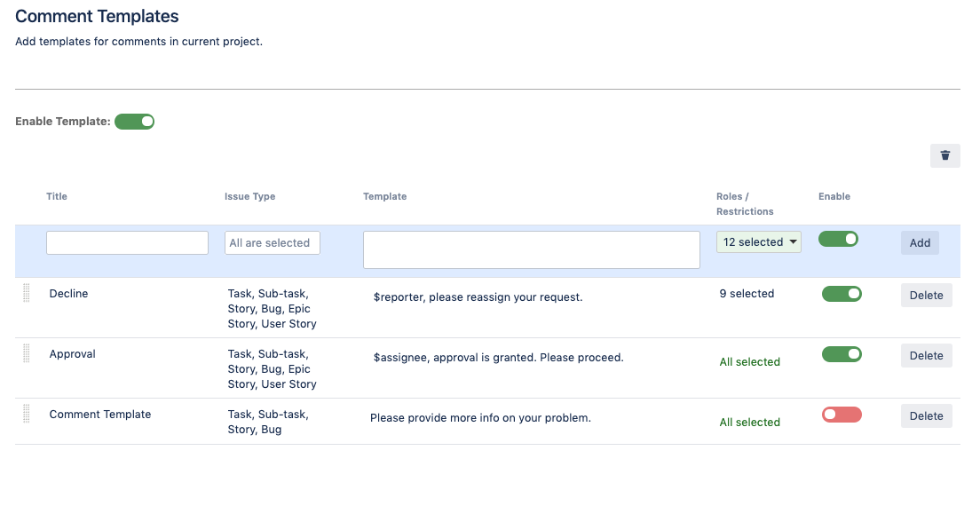Delete the Comment Template row
The height and width of the screenshot is (506, 980).
coord(926,416)
